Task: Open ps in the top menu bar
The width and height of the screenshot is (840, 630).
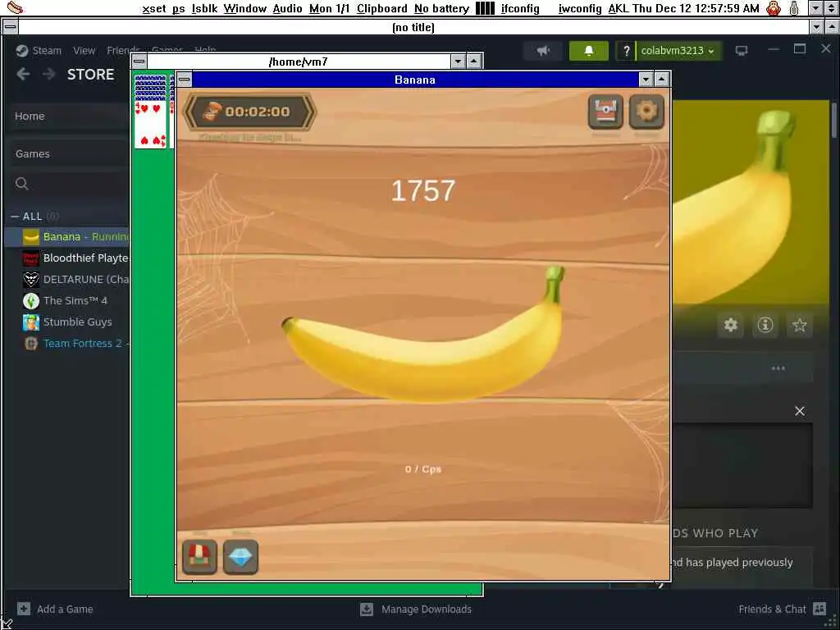Action: 178,8
